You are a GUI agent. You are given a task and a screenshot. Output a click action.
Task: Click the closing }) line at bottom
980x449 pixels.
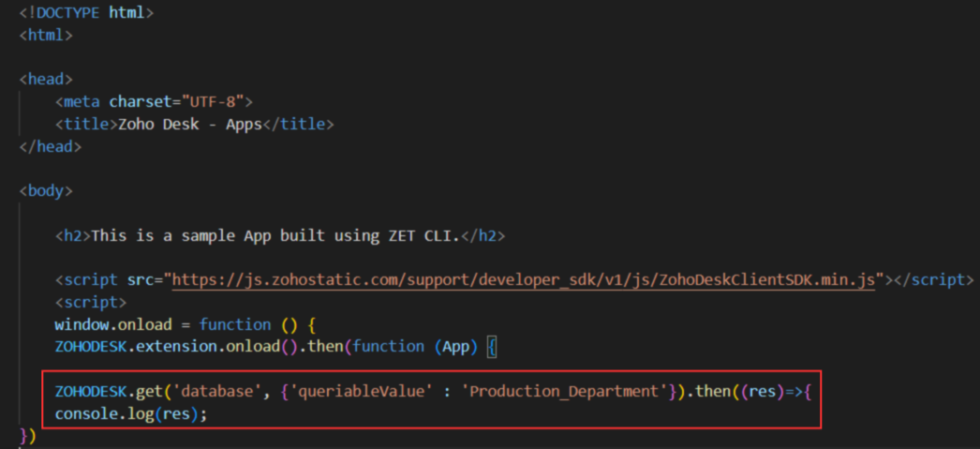[28, 436]
